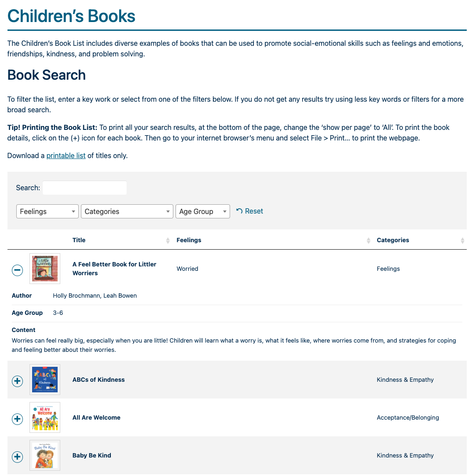The image size is (476, 476).
Task: Open the Feelings filter dropdown
Action: click(47, 211)
